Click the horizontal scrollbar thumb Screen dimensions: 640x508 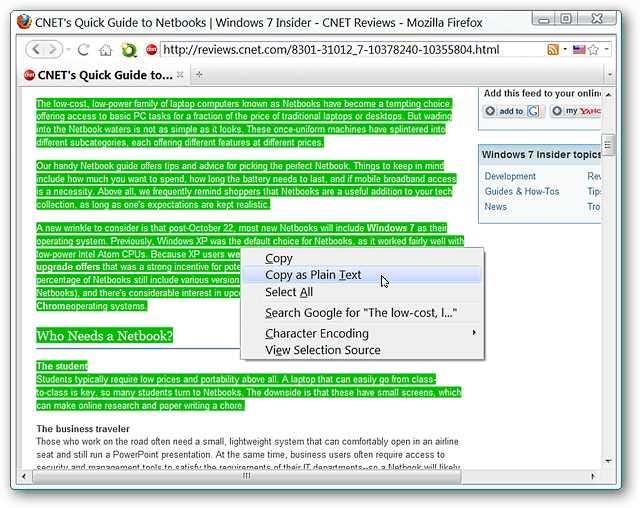(x=247, y=476)
